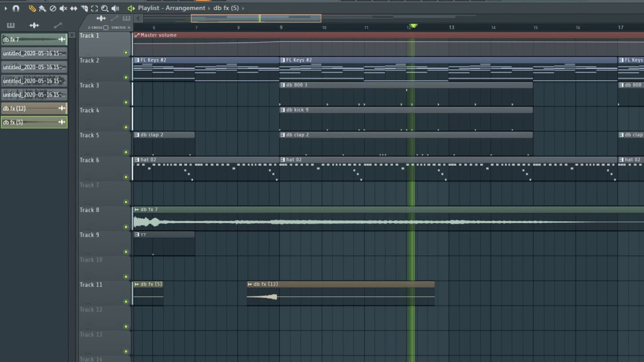Click waveform icon on picker item 'db fx (5)'

point(62,122)
